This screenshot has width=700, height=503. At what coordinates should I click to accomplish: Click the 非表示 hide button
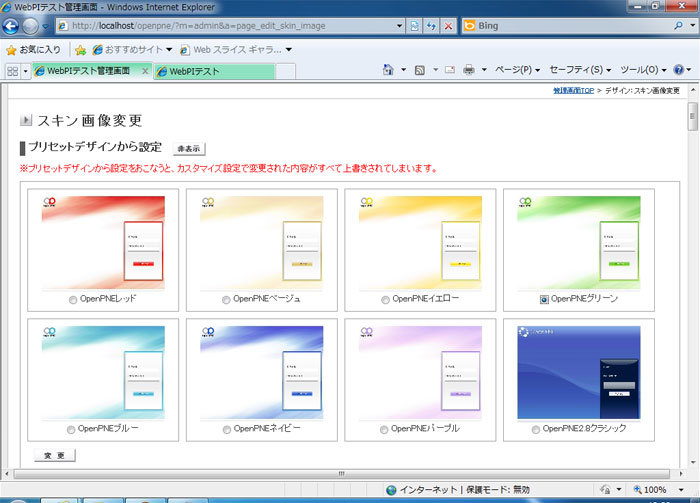189,149
